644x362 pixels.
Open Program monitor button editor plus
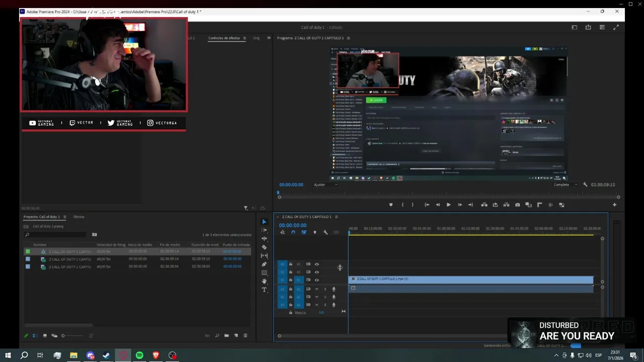pyautogui.click(x=614, y=205)
